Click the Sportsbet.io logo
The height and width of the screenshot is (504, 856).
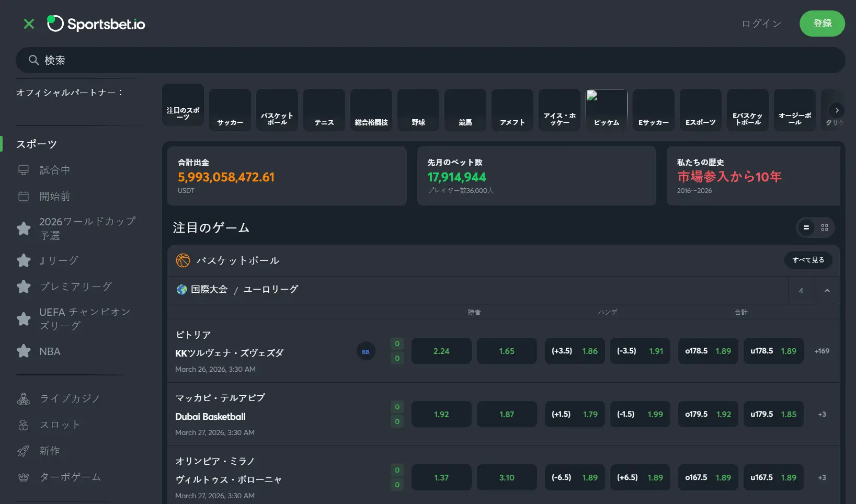96,24
